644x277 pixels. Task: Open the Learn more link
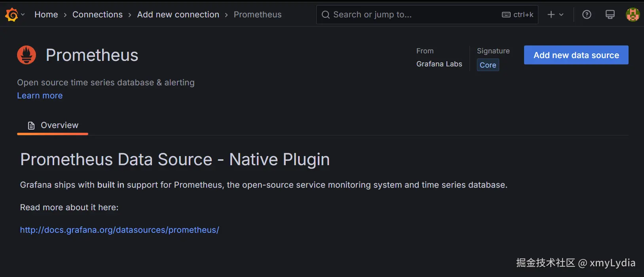pos(40,96)
